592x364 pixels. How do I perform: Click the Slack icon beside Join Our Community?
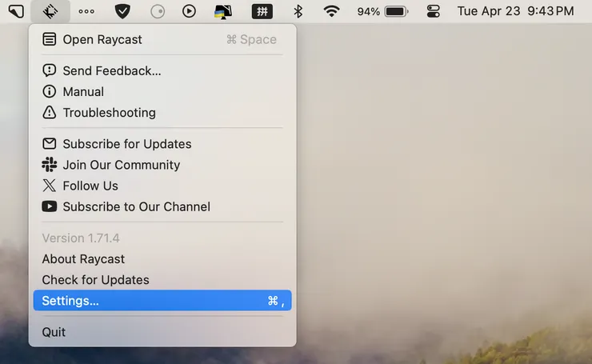[x=49, y=165]
